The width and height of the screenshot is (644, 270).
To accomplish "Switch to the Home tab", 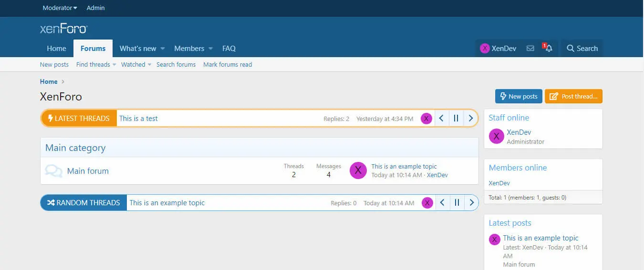I will coord(56,49).
